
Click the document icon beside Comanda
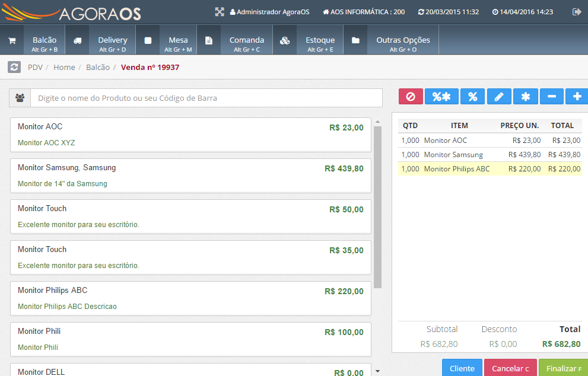click(209, 40)
